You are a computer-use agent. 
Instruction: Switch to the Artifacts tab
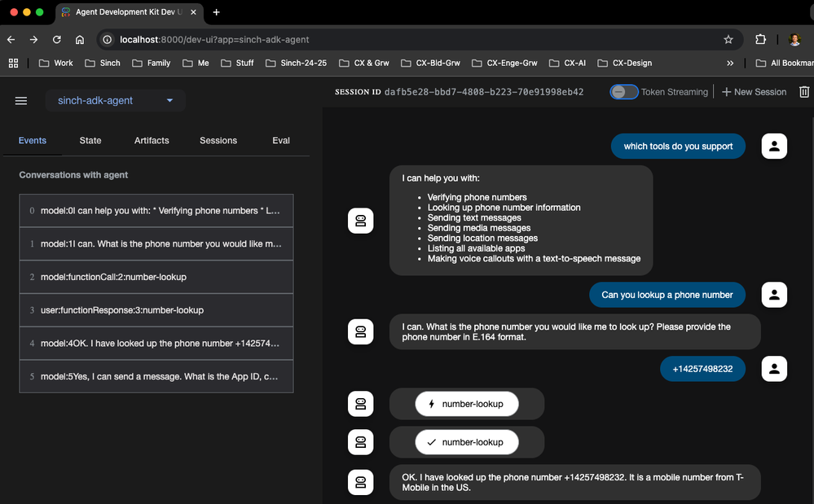coord(152,140)
